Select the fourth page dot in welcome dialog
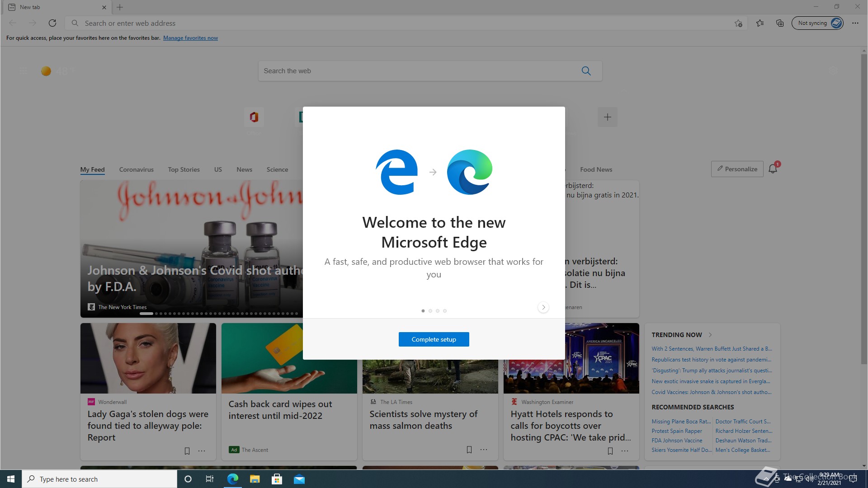868x488 pixels. click(445, 311)
